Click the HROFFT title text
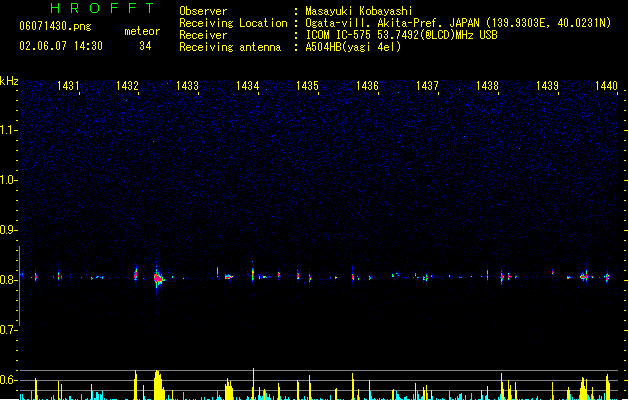Screen dimensions: 629x400 (x=102, y=8)
